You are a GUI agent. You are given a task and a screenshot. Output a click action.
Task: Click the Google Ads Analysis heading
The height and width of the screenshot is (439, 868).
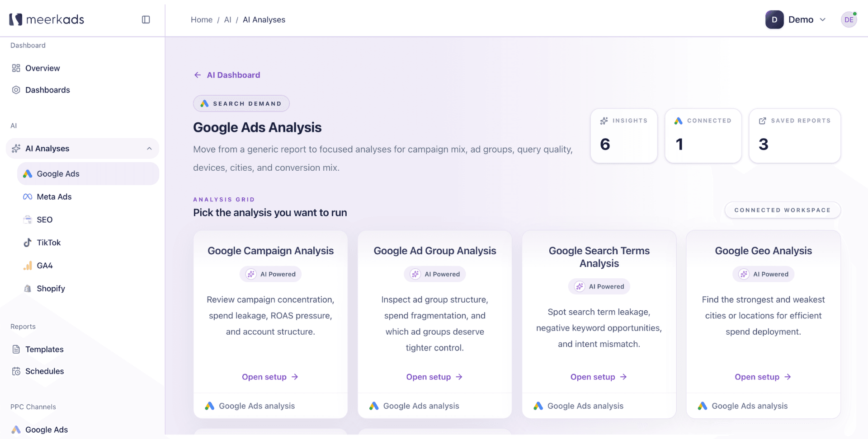257,127
